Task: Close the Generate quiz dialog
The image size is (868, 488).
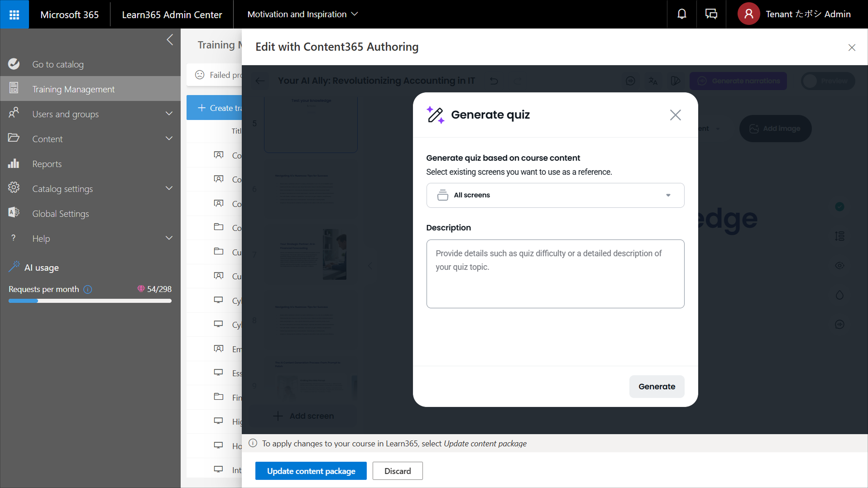Action: (x=675, y=115)
